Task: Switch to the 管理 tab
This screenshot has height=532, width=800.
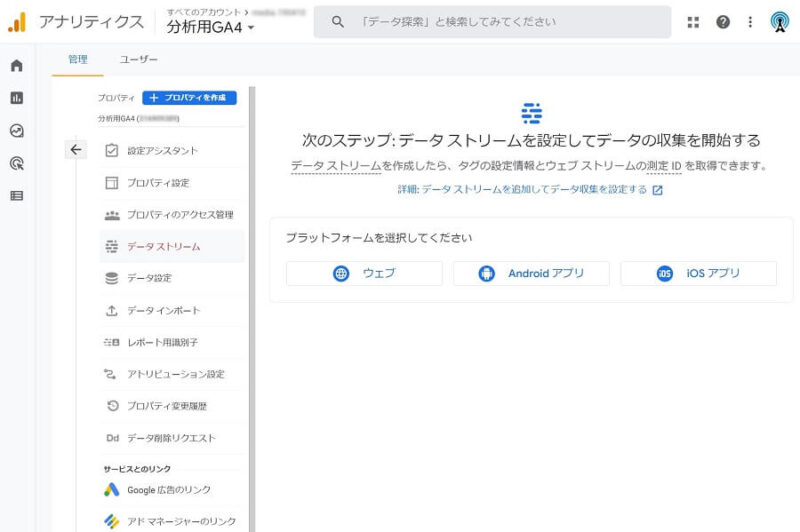Action: tap(78, 60)
